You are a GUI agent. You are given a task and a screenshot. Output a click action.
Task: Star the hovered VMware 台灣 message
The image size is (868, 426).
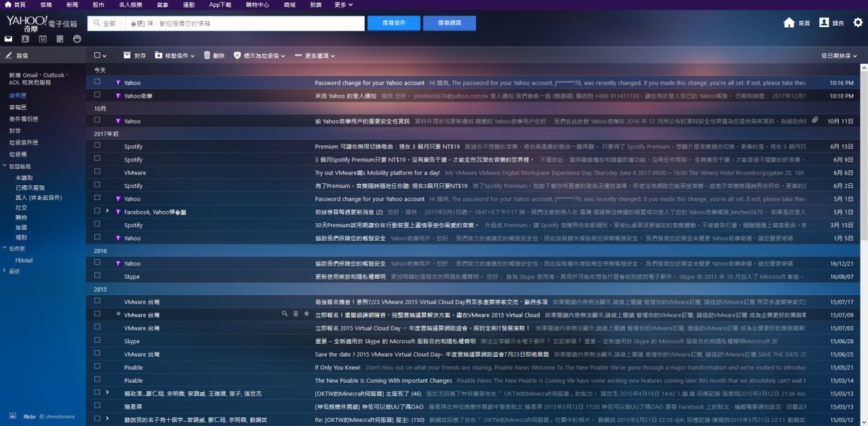(307, 314)
